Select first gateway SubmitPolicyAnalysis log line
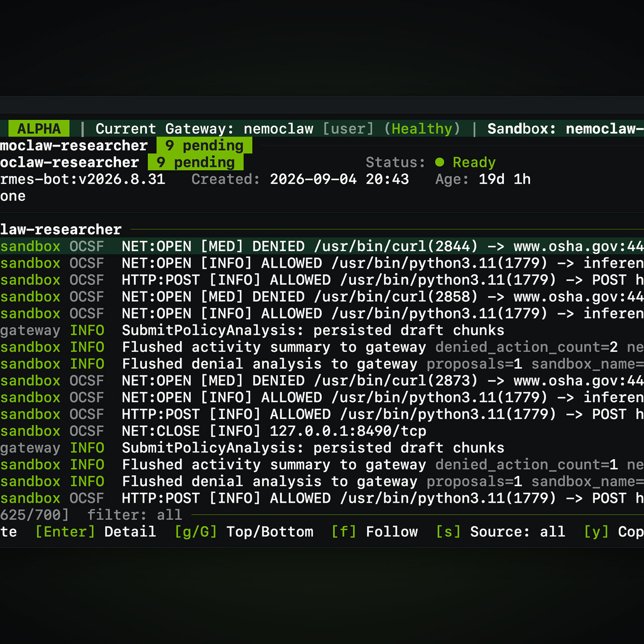 click(322, 330)
